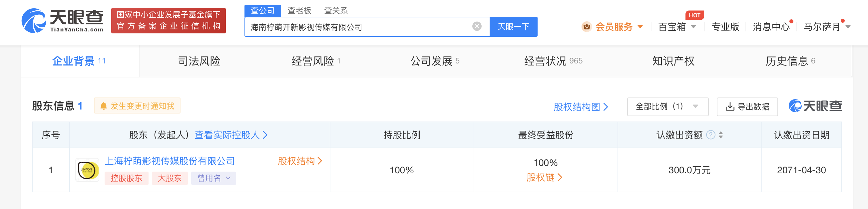Sort by 认缴出资额 using the sort arrows
868x209 pixels.
pos(721,135)
